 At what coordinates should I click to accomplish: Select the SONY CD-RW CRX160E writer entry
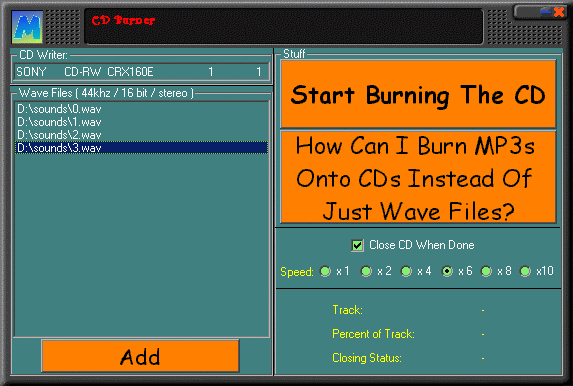coord(141,72)
